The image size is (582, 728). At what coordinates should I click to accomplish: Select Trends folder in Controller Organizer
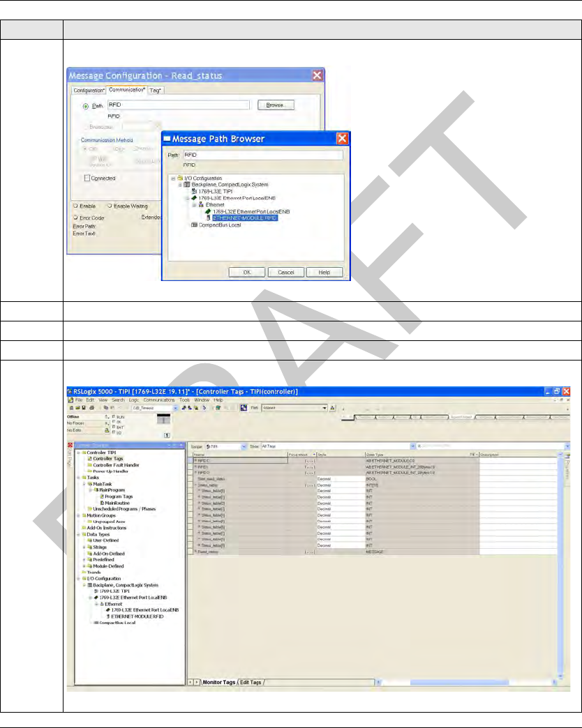(x=94, y=572)
